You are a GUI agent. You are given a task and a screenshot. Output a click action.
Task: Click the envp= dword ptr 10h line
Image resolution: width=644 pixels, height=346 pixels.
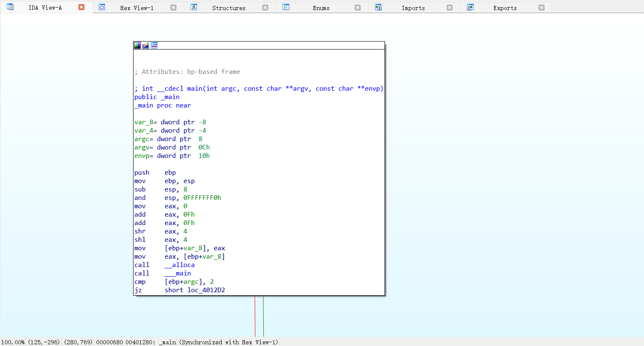[x=172, y=156]
